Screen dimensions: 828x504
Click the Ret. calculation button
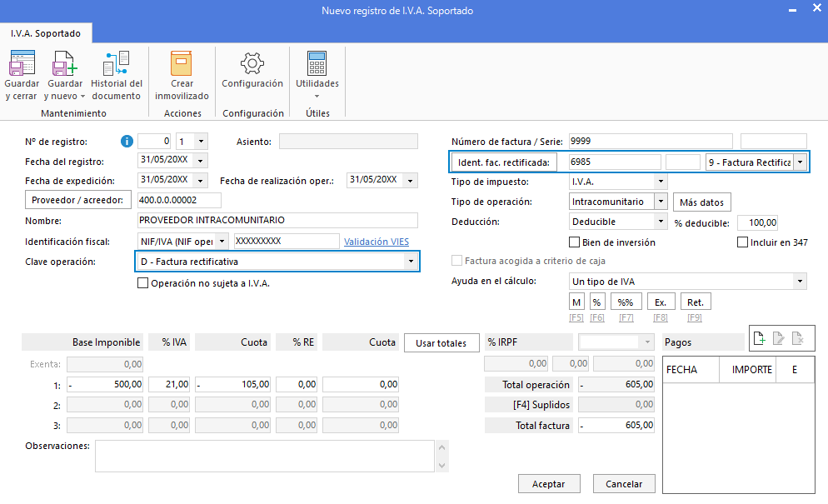pos(696,302)
